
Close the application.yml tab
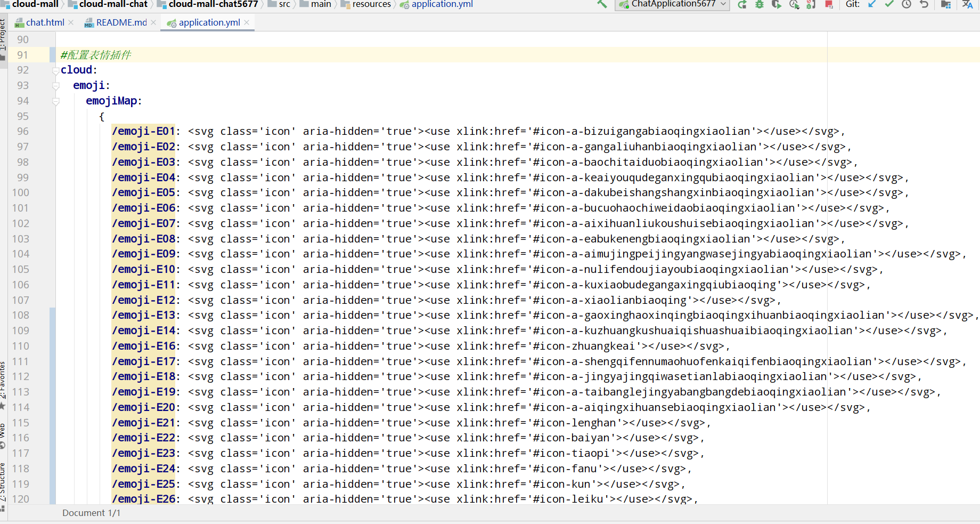[247, 22]
